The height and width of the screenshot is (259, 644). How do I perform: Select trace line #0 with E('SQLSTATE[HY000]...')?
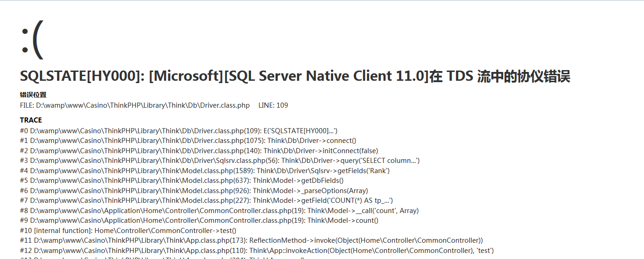tap(182, 131)
